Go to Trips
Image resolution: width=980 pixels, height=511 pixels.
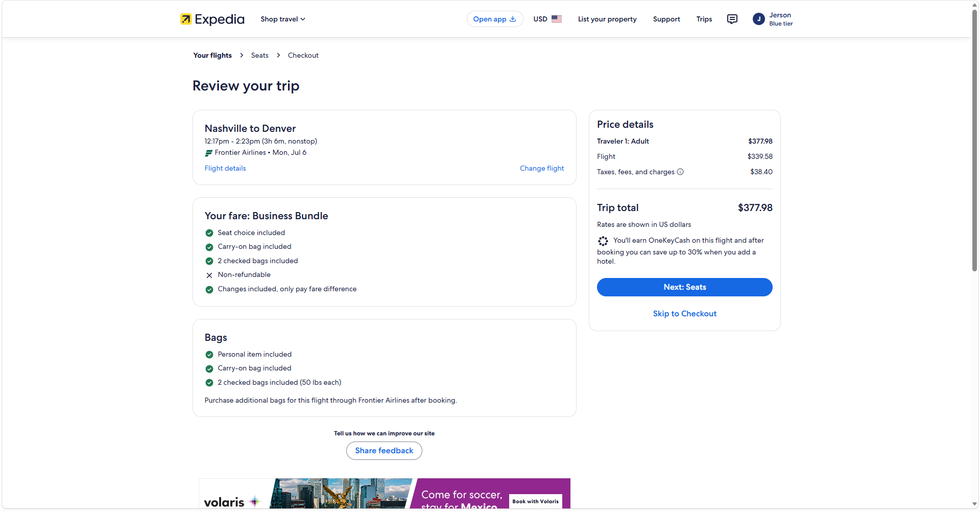[x=704, y=19]
